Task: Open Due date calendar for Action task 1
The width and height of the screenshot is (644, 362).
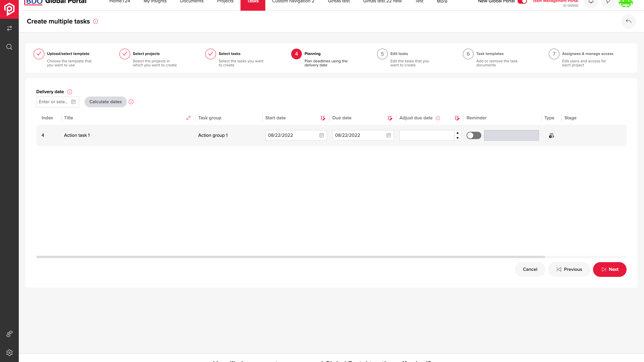Action: pos(389,135)
